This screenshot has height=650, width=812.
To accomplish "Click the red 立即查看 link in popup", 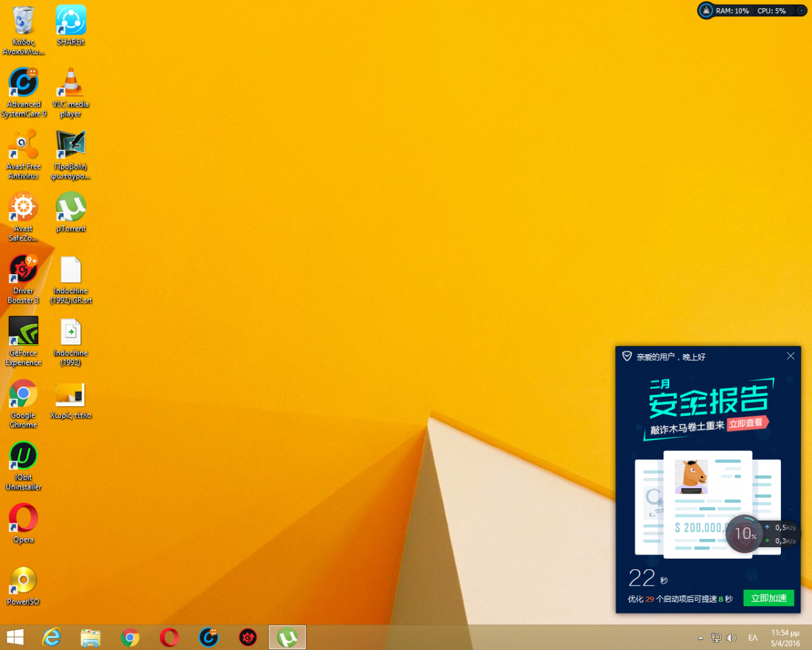I will tap(748, 423).
